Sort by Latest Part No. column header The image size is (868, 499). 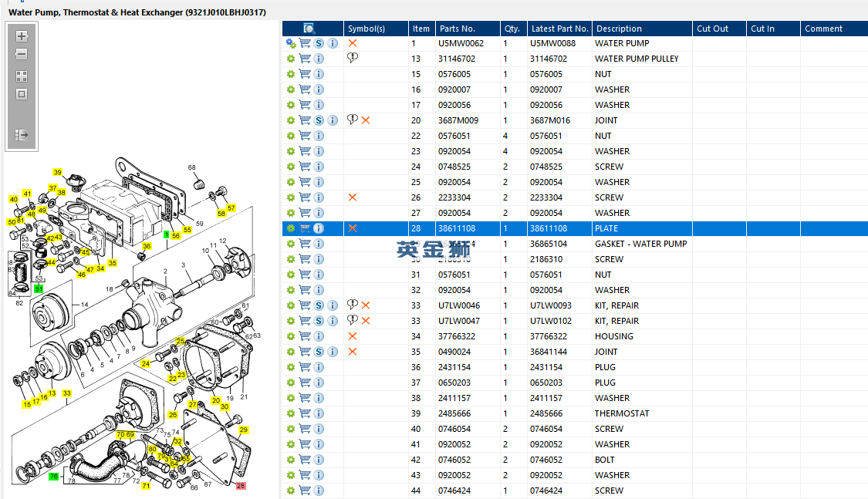(559, 29)
